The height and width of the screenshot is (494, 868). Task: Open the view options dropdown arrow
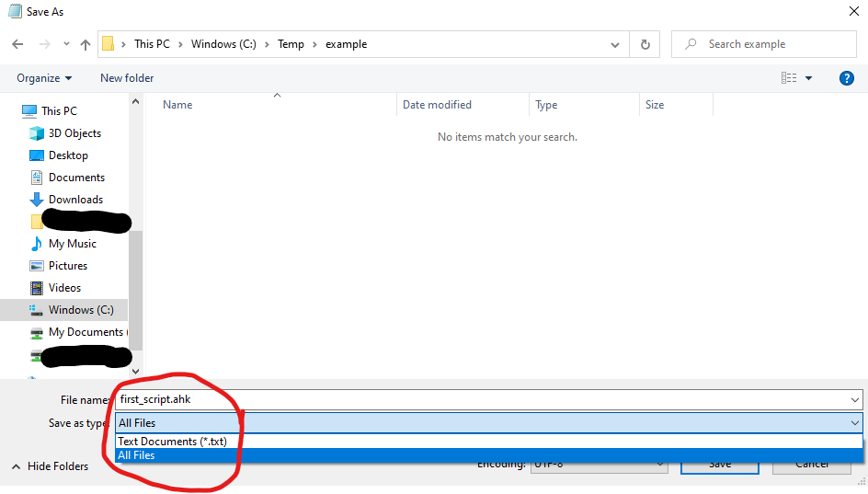pos(809,78)
